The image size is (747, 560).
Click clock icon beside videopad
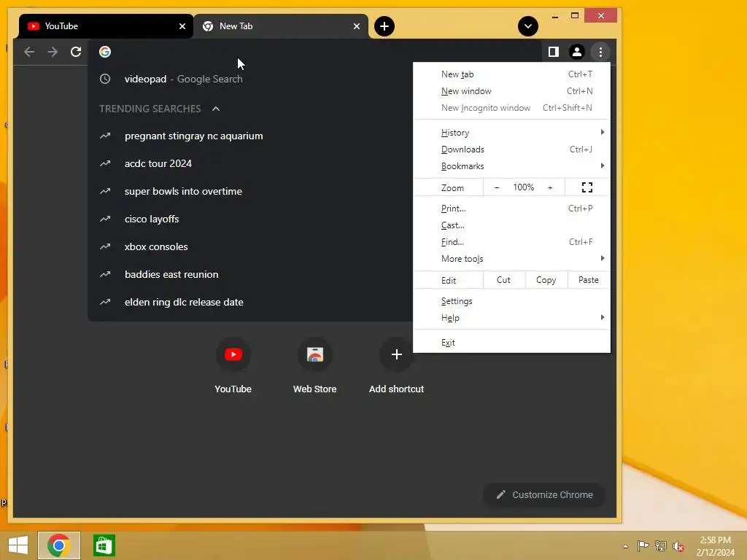(x=105, y=79)
